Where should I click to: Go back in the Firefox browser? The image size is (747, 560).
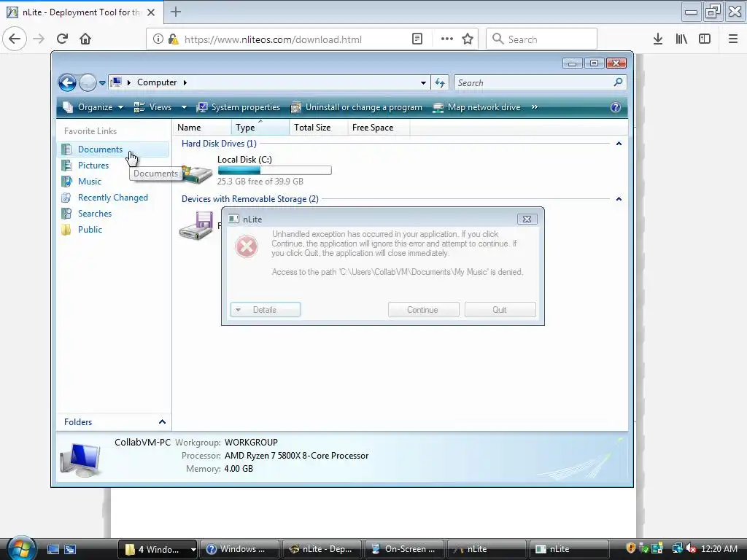coord(15,39)
